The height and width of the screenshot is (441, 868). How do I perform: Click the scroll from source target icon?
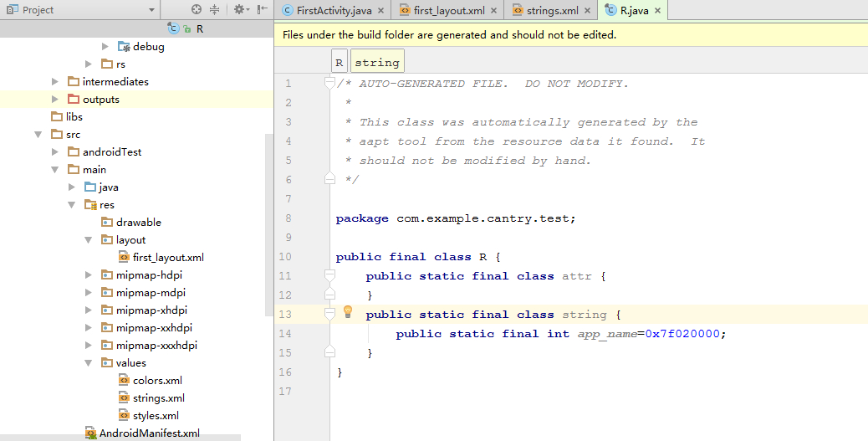(197, 10)
